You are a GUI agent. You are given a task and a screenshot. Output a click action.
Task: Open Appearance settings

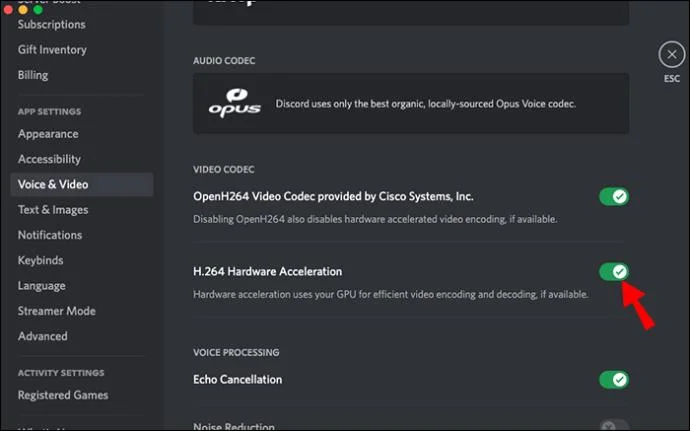pyautogui.click(x=48, y=134)
